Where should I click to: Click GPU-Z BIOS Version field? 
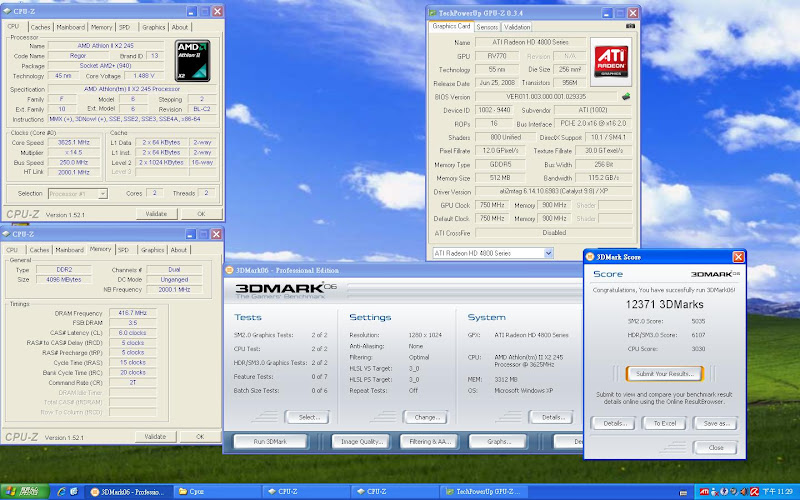tap(546, 96)
